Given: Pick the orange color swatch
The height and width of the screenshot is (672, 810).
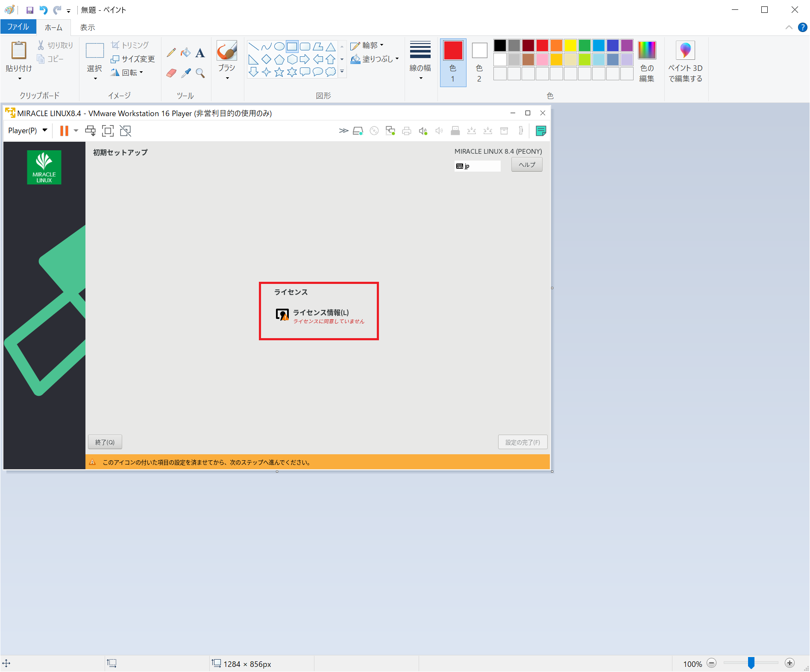Looking at the screenshot, I should point(556,45).
